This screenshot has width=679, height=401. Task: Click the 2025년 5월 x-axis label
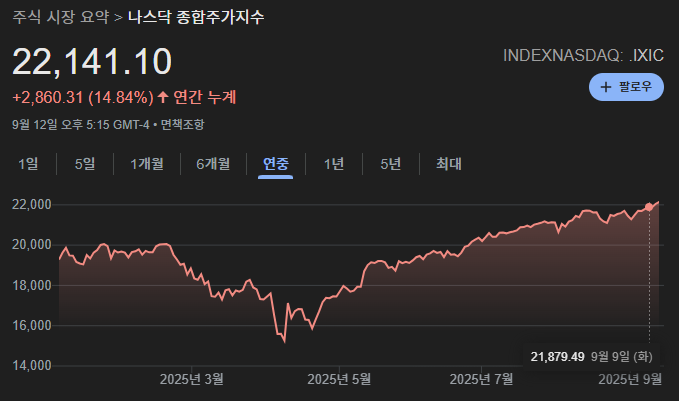tap(338, 379)
